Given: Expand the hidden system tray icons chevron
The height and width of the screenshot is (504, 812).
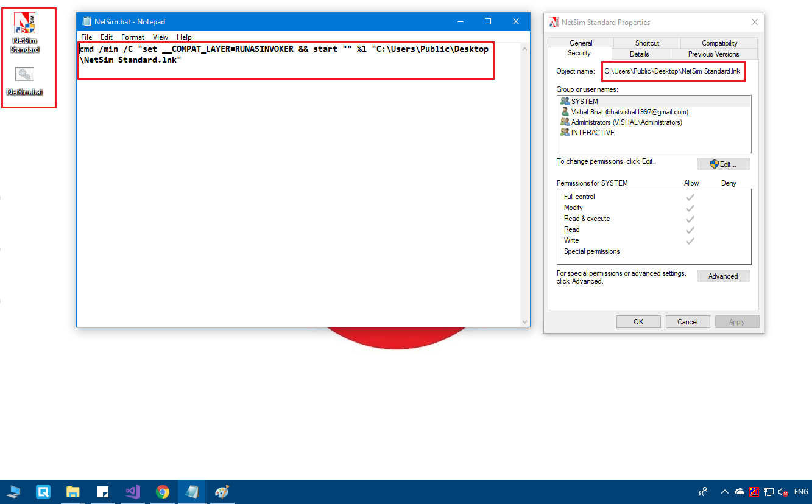Looking at the screenshot, I should pyautogui.click(x=725, y=492).
